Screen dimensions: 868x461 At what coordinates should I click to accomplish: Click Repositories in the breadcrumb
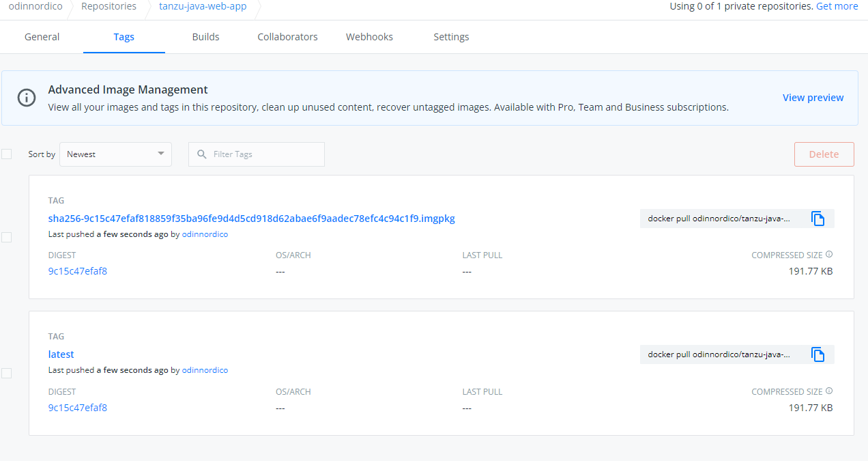coord(108,6)
